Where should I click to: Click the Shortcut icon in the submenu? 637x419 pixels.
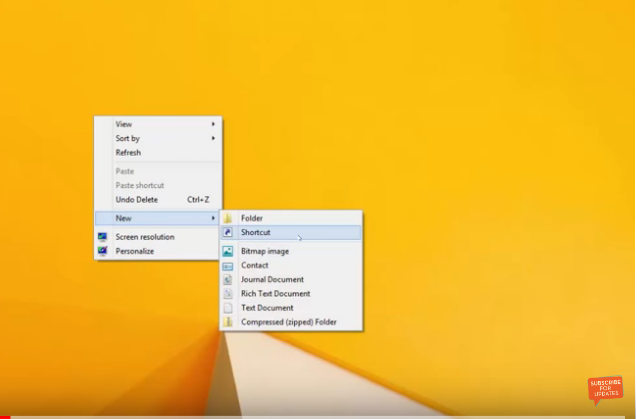coord(228,232)
